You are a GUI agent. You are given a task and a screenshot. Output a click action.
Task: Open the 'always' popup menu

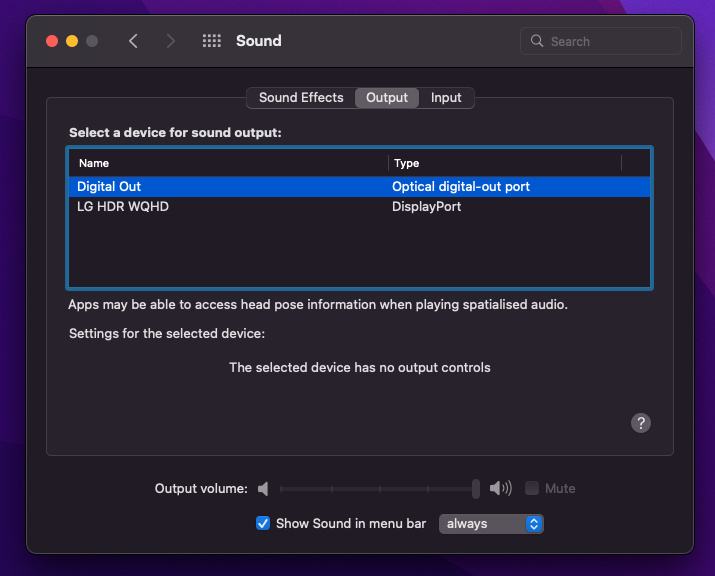491,523
